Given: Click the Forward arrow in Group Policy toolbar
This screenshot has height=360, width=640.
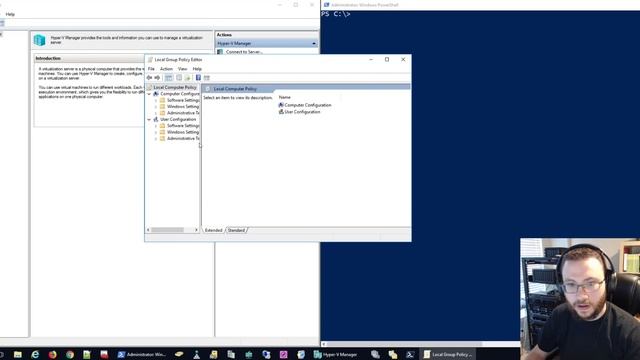Looking at the screenshot, I should tap(157, 78).
